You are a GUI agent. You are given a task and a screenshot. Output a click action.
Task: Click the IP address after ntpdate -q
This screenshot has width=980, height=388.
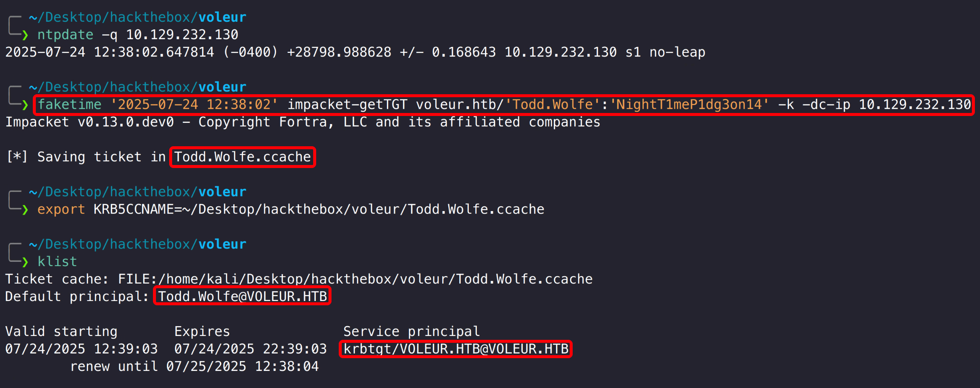pos(182,35)
